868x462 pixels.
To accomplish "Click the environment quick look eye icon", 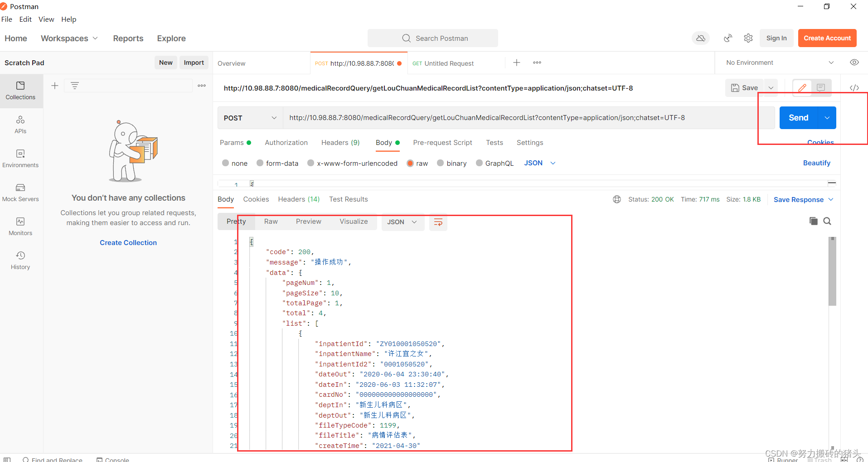I will click(854, 63).
